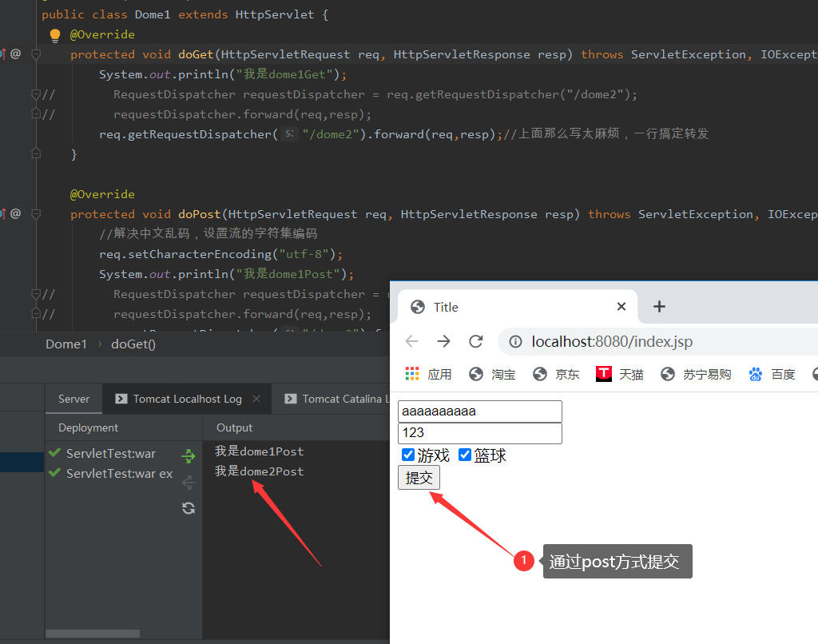Collapse the doPost method fold marker
818x644 pixels.
tap(36, 214)
